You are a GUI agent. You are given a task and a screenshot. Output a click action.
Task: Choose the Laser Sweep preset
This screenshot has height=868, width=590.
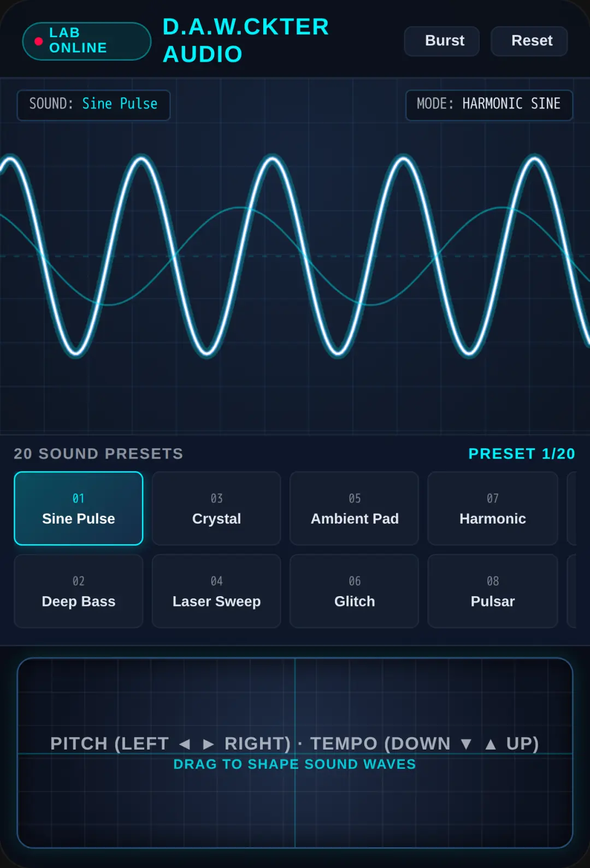pos(216,591)
